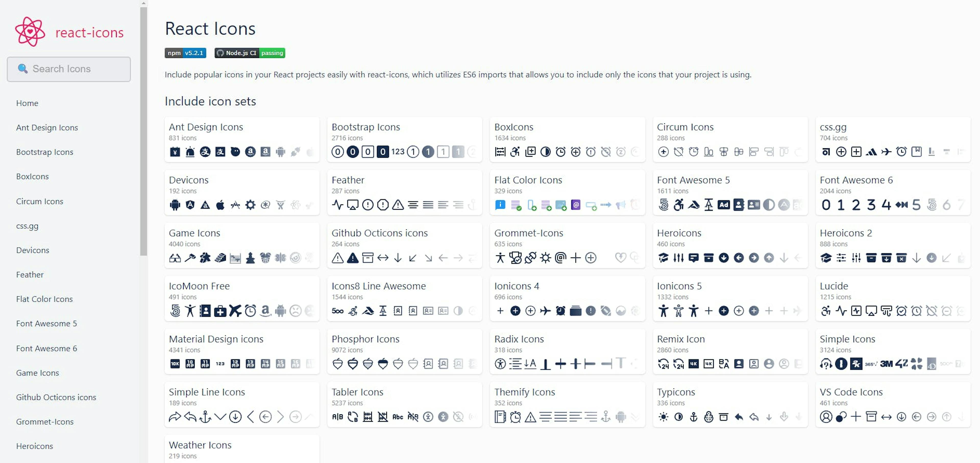The height and width of the screenshot is (463, 980).
Task: Click the '9072 icons' count text
Action: click(x=347, y=350)
